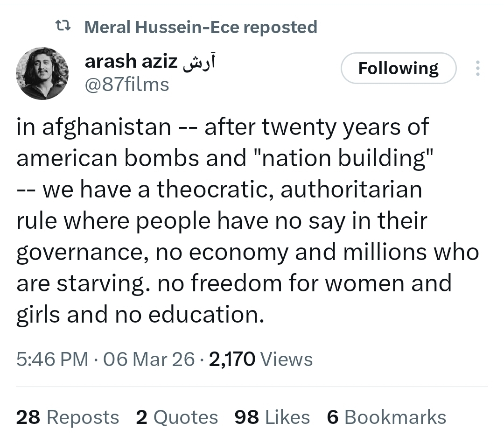
Task: Click the repost arrows icon above the tweet
Action: tap(63, 27)
